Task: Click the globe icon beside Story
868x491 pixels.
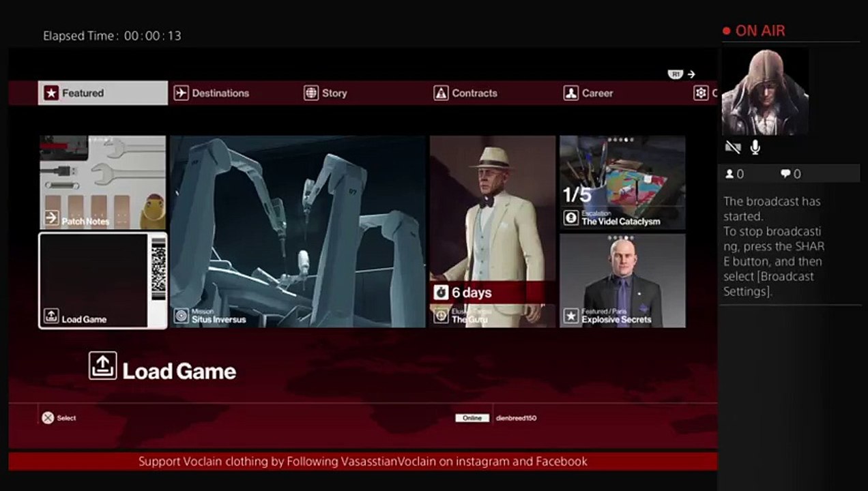Action: point(311,93)
